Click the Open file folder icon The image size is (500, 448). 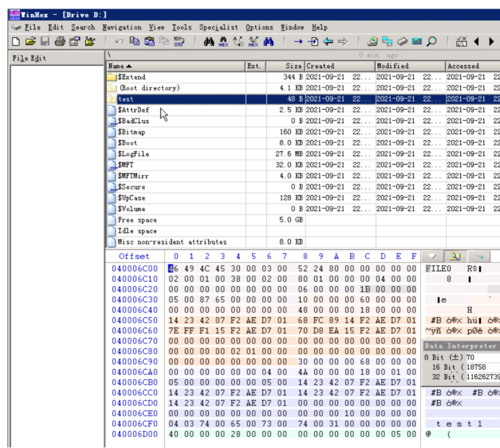30,42
